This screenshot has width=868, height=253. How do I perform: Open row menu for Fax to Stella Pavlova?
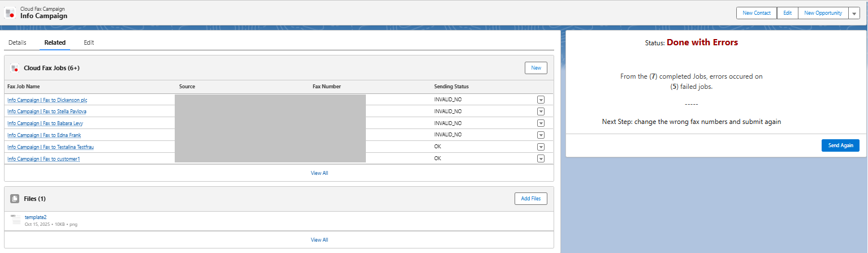(541, 112)
